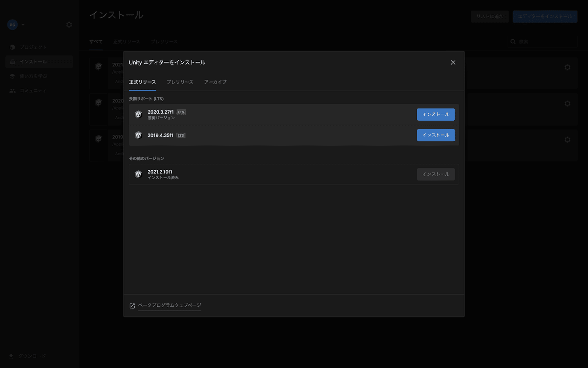588x368 pixels.
Task: Click エディターをインストール button in background
Action: click(545, 17)
